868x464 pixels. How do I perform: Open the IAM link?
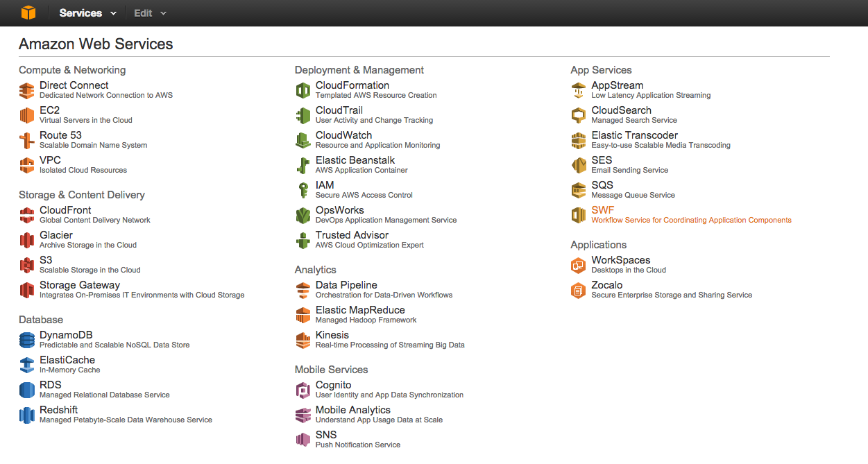[325, 185]
